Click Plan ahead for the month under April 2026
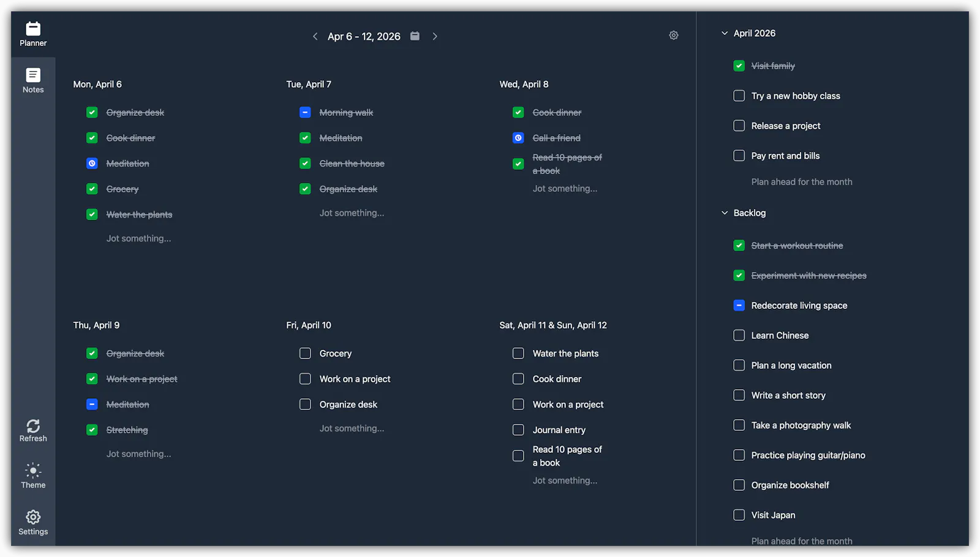This screenshot has height=557, width=980. coord(802,182)
